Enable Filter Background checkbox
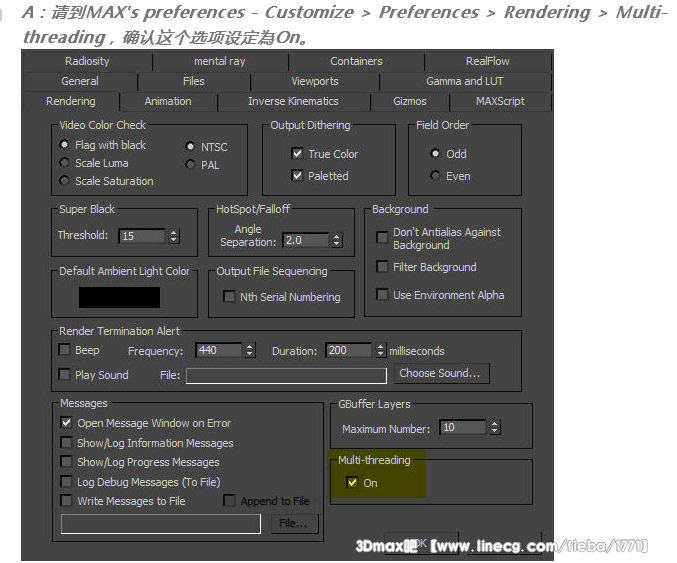This screenshot has height=563, width=677. (382, 266)
